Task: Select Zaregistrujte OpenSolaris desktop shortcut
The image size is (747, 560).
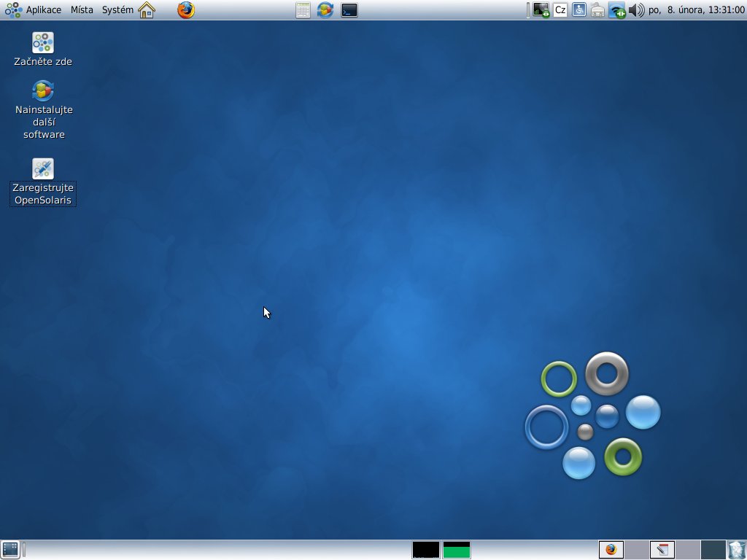Action: pos(43,169)
